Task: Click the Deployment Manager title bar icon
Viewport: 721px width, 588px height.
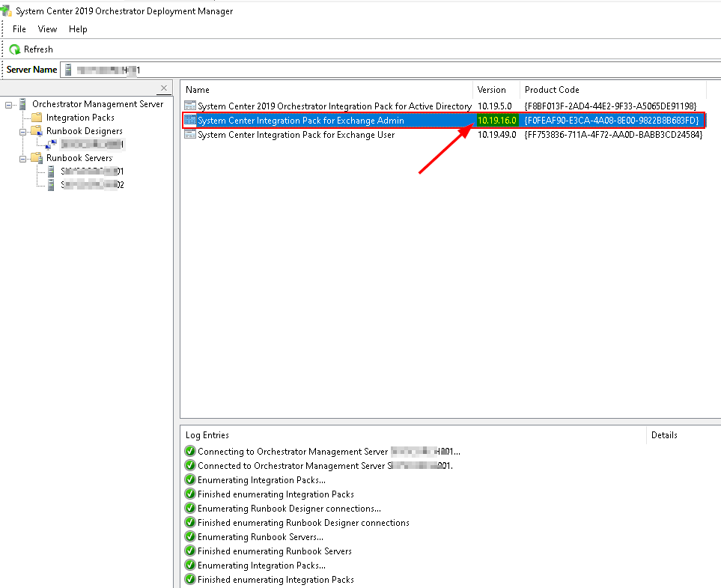Action: click(6, 10)
